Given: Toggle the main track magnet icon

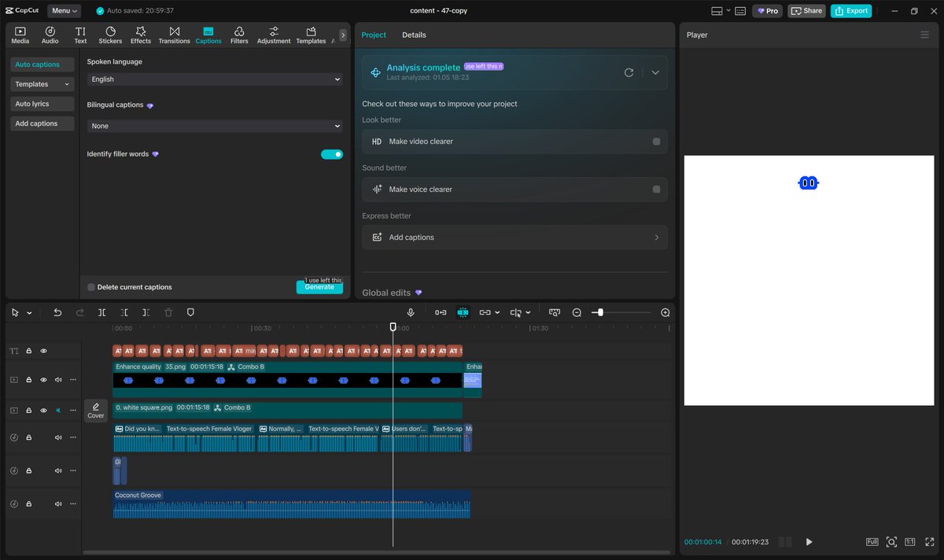Looking at the screenshot, I should coord(441,312).
